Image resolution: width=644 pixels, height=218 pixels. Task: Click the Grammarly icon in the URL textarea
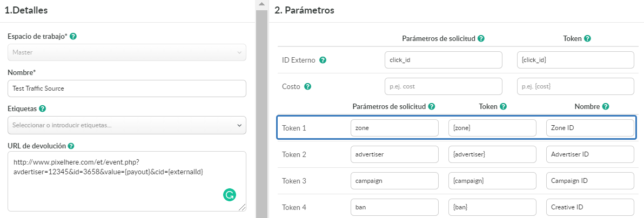point(230,195)
